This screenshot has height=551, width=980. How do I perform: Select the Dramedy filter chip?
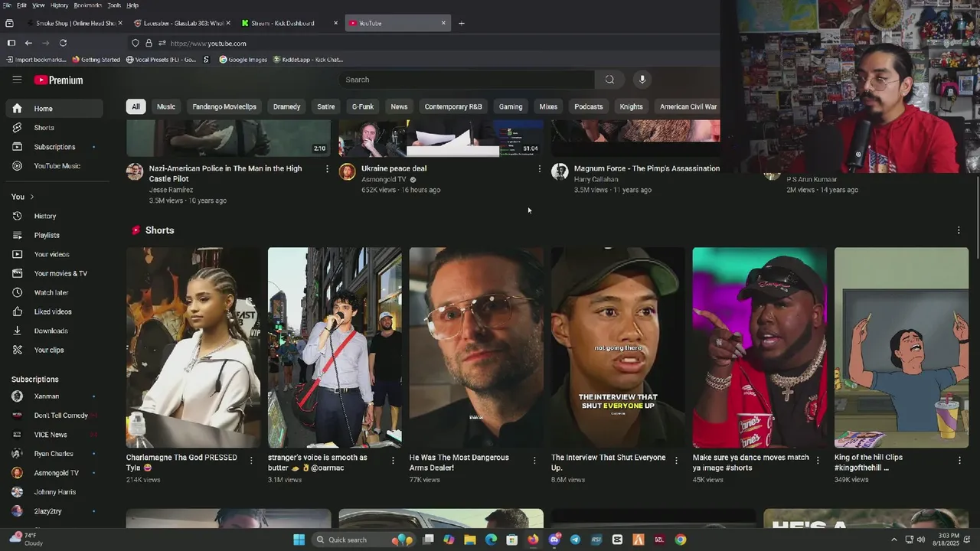pyautogui.click(x=286, y=106)
